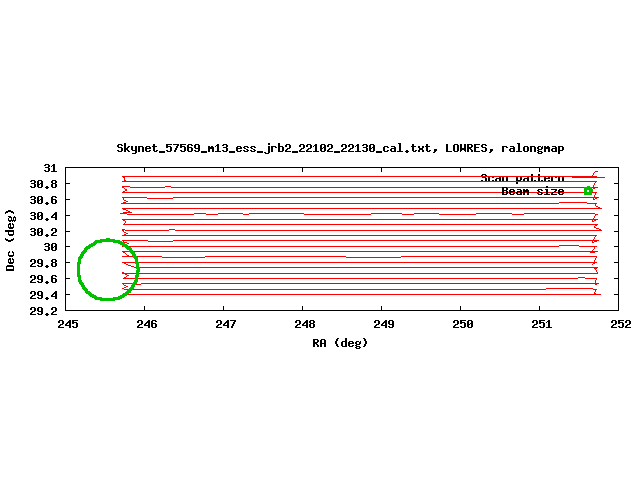
Task: Select the 'RA (deg)' x-axis label
Action: pyautogui.click(x=340, y=343)
